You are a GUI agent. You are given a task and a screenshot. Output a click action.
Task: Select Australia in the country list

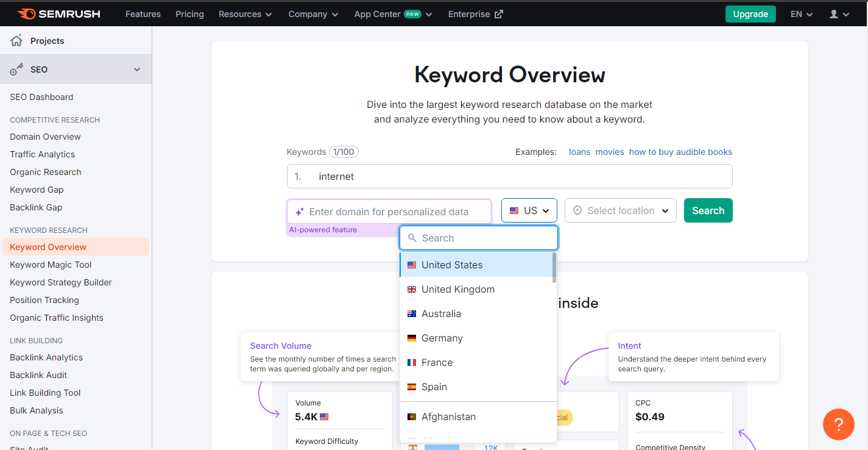coord(476,313)
